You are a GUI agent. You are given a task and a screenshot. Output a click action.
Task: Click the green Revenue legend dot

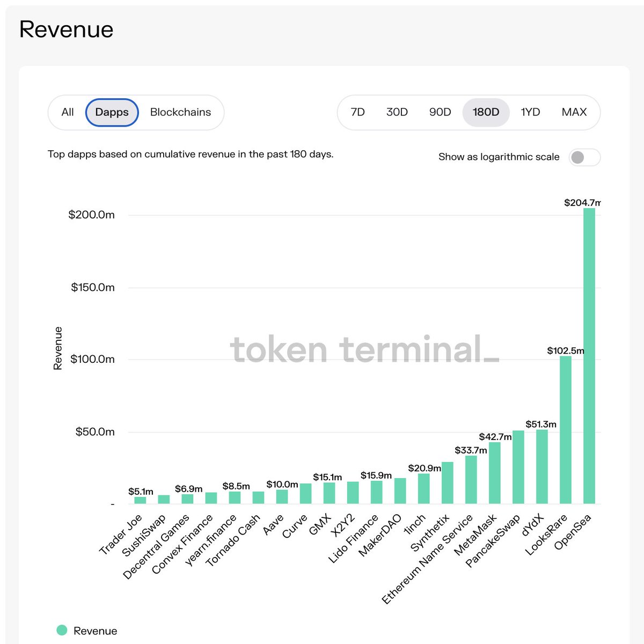62,630
